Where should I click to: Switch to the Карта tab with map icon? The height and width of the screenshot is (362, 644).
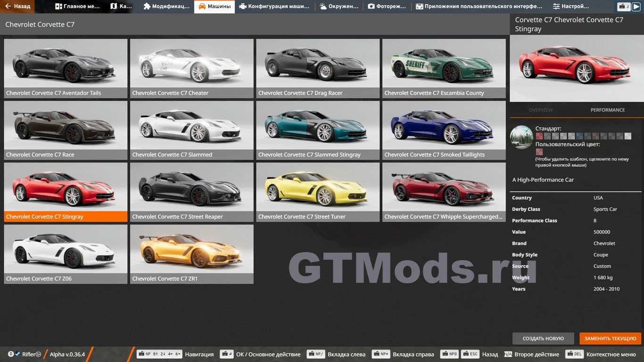tap(121, 7)
